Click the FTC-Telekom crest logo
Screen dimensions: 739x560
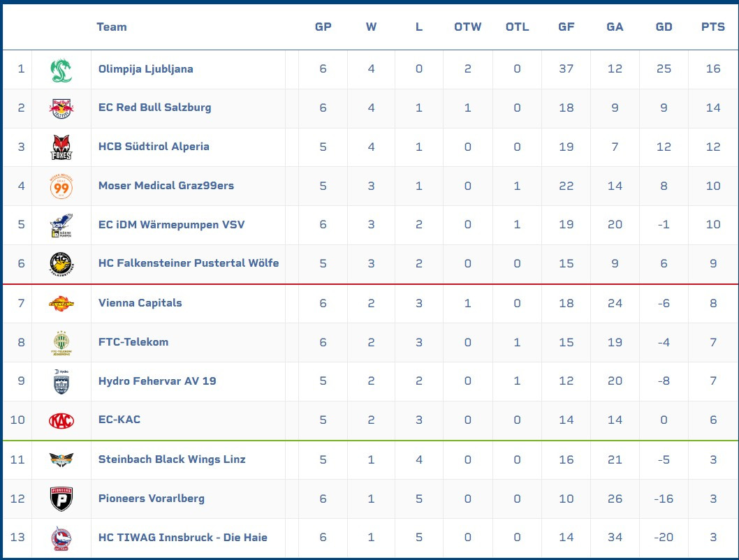tap(61, 342)
